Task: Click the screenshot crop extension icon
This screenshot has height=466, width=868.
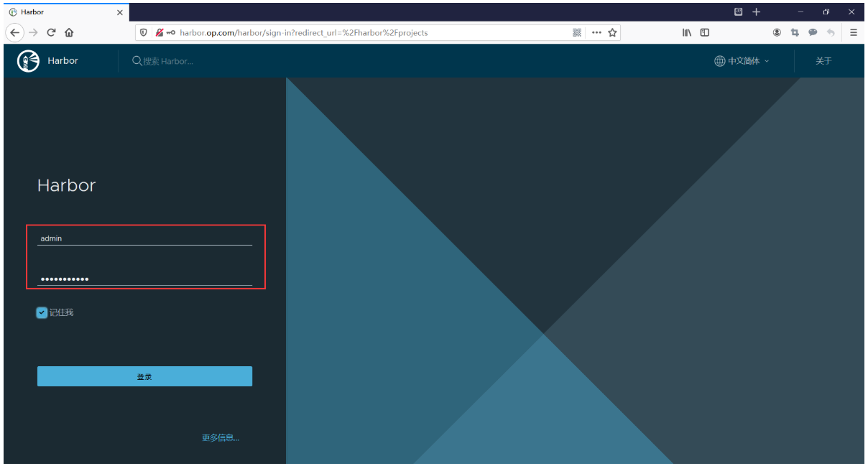Action: [x=795, y=32]
